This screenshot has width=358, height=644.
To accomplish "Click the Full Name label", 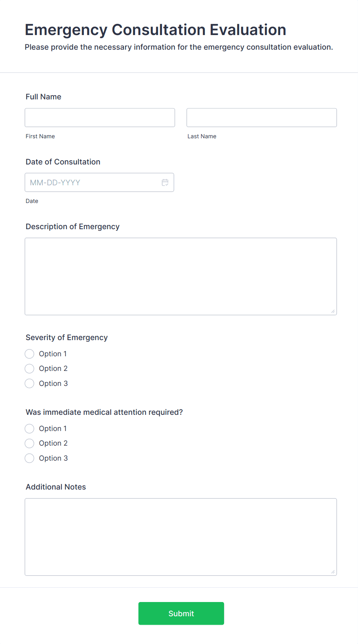I will (x=43, y=97).
